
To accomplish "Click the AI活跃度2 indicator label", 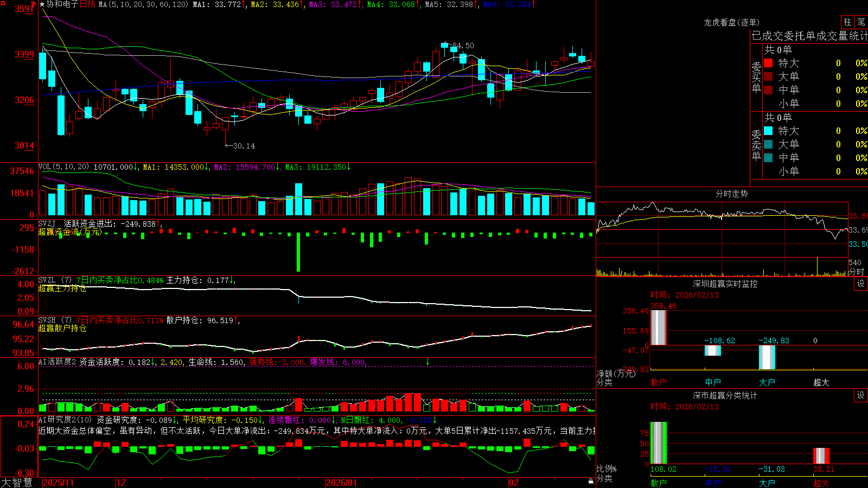I will tap(58, 362).
